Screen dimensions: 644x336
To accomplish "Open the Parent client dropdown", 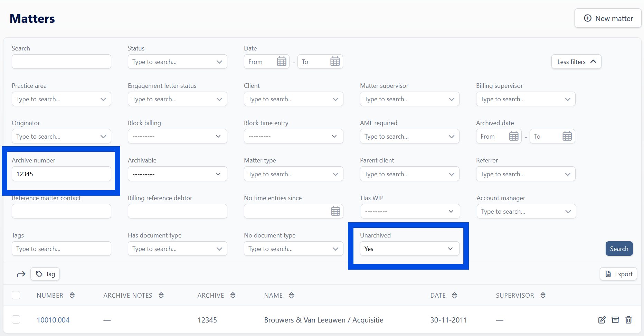I will 410,174.
